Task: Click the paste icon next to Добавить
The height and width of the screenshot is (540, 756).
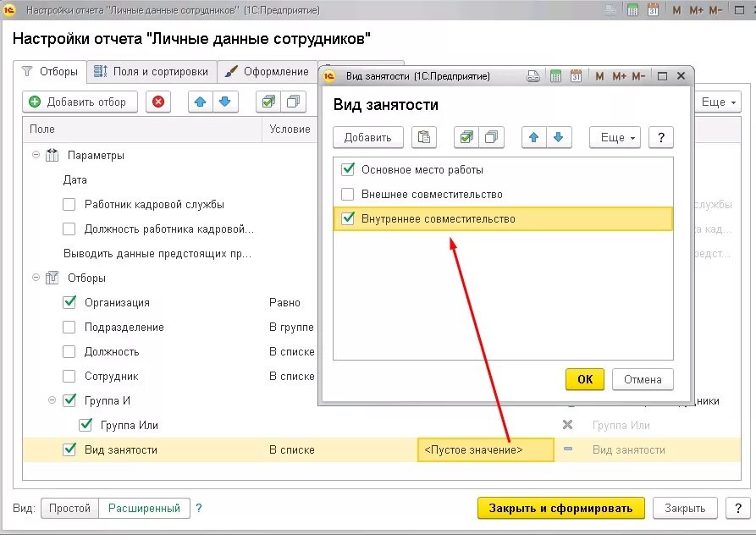Action: pyautogui.click(x=424, y=137)
